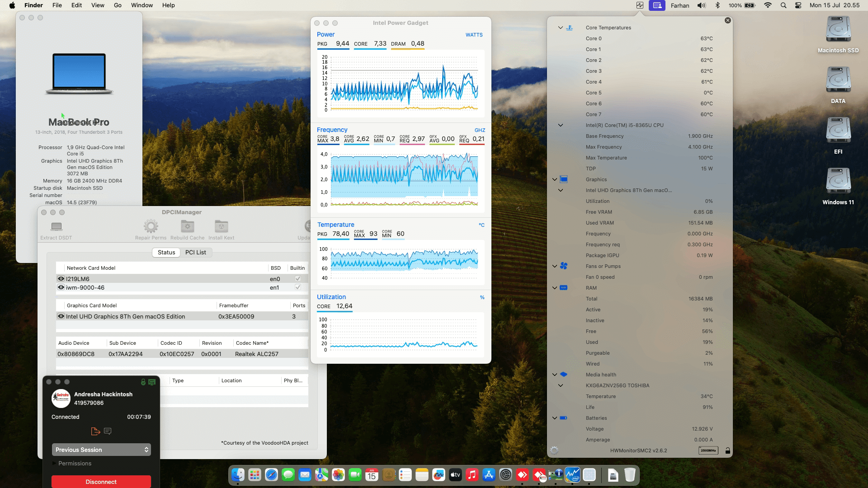Screen dimensions: 868x488
Task: Click the lock icon in HWMonitorSMC2 footer
Action: 727,450
